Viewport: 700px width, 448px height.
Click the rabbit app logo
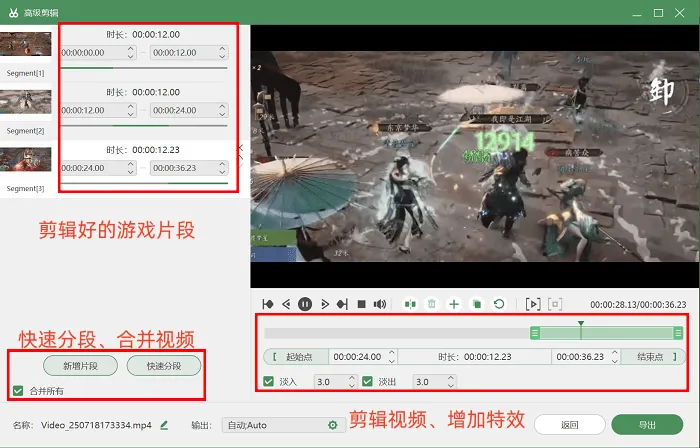pos(13,12)
